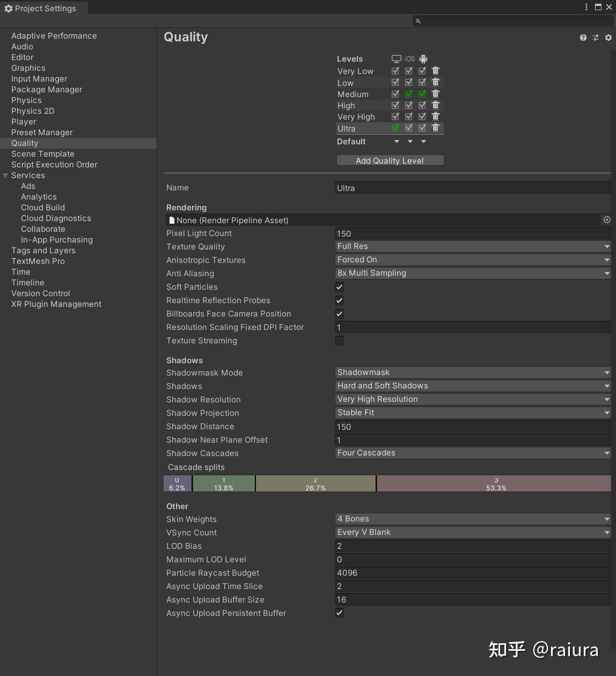
Task: Toggle the Medium level checkbox for Android
Action: [422, 94]
